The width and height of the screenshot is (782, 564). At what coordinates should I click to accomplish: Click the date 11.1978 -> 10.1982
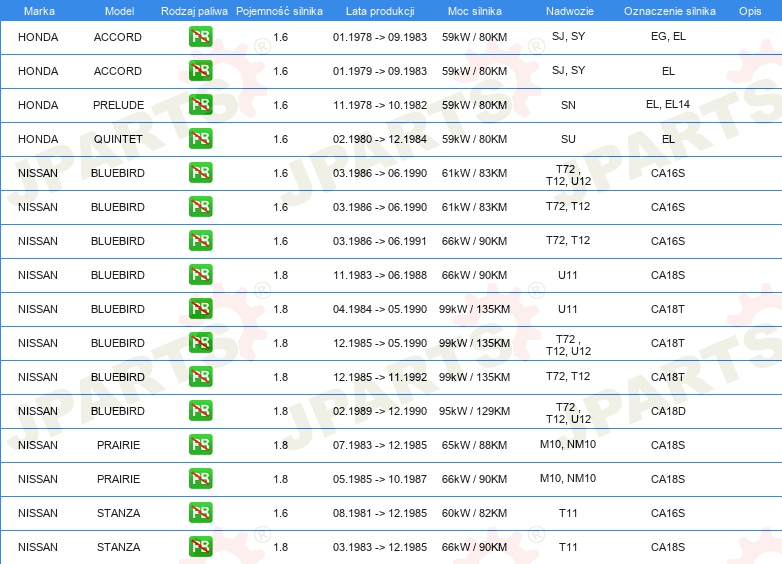(x=380, y=105)
